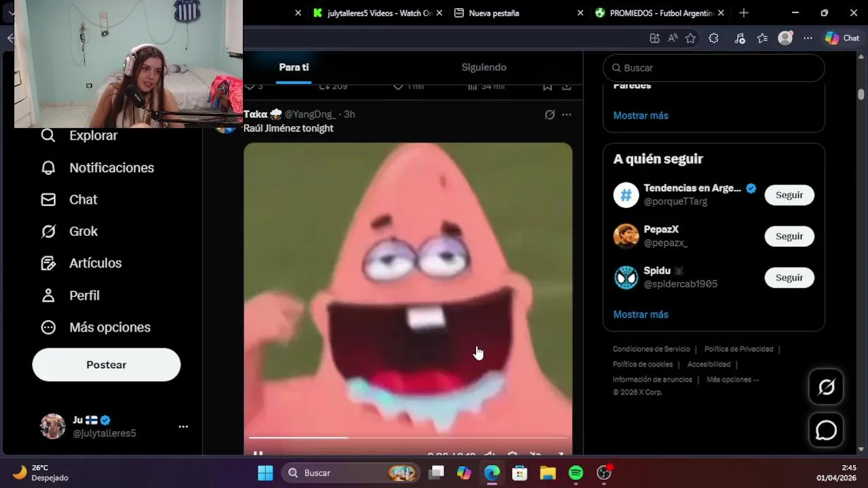The image size is (868, 488).
Task: Open the Explorar search icon in sidebar
Action: [x=48, y=136]
